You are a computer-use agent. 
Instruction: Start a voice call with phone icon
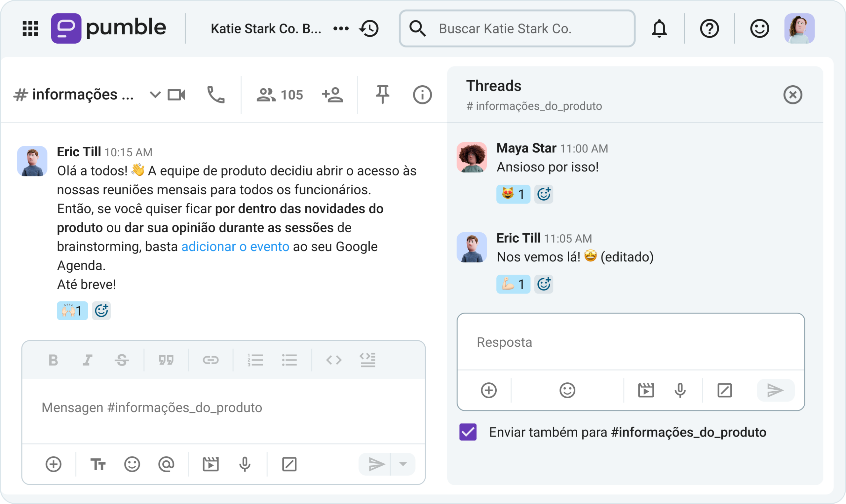click(x=216, y=95)
